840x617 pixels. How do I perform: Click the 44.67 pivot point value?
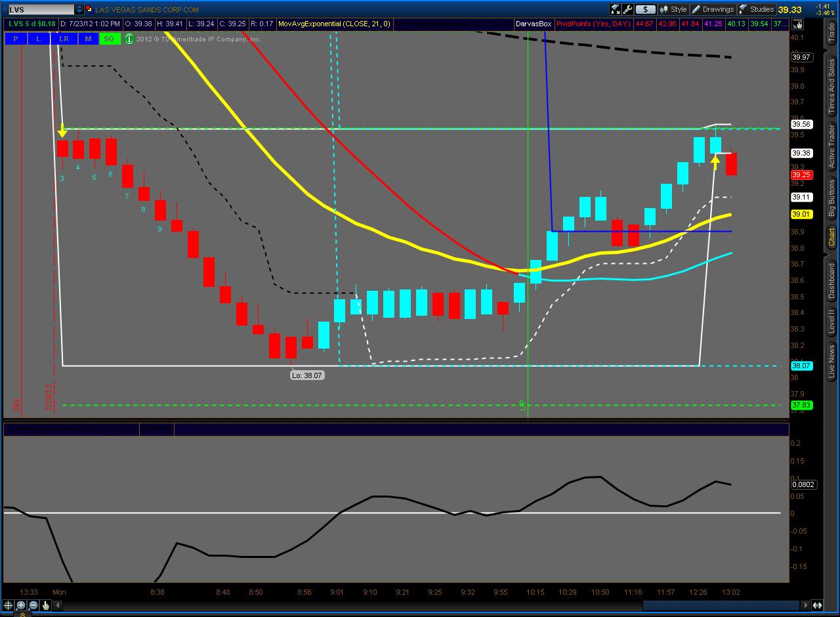(x=645, y=24)
